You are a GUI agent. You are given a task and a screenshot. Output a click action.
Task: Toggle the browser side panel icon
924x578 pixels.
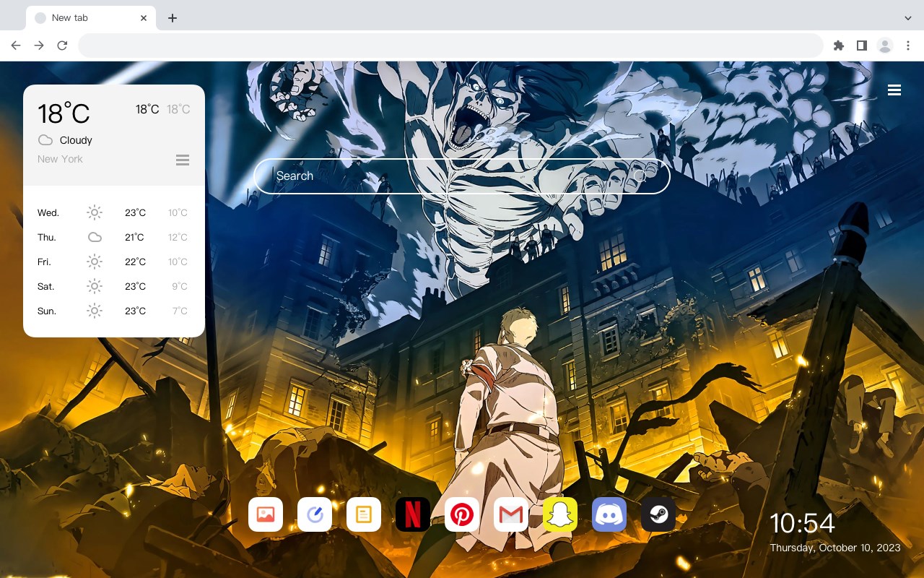click(x=861, y=46)
